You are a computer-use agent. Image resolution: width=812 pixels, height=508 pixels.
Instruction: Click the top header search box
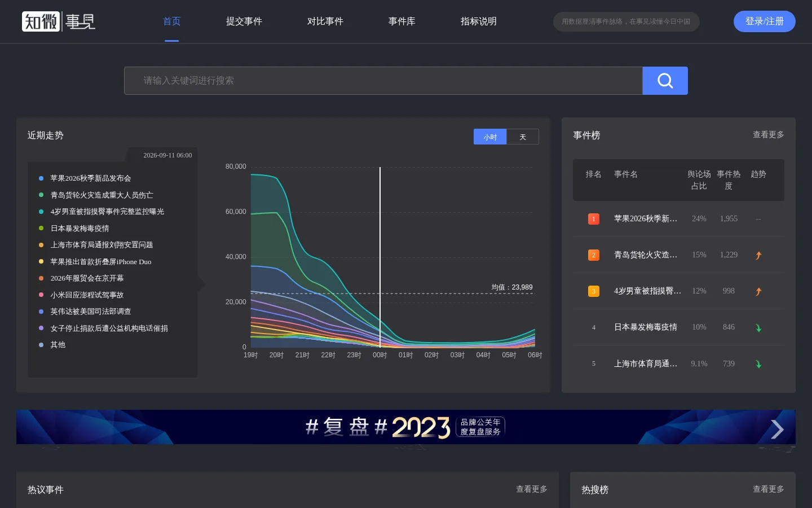pyautogui.click(x=626, y=21)
